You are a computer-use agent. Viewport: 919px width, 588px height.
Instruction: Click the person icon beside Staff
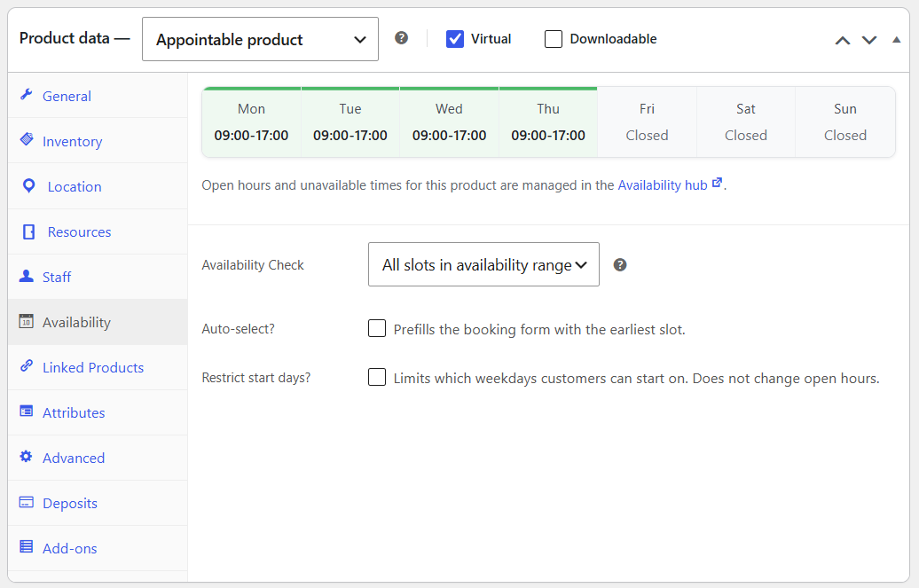click(26, 276)
